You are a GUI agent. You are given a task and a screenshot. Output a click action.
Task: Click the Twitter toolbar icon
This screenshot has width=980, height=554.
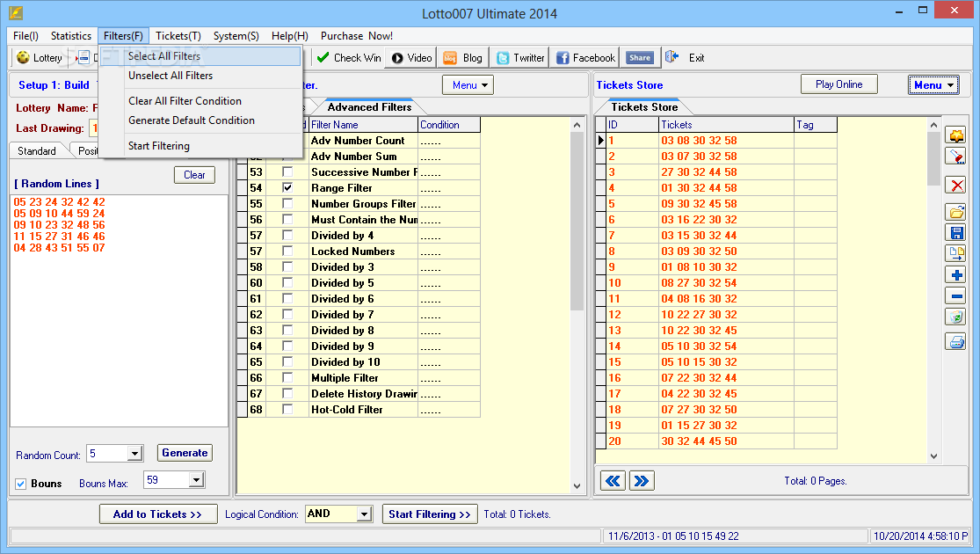coord(503,57)
